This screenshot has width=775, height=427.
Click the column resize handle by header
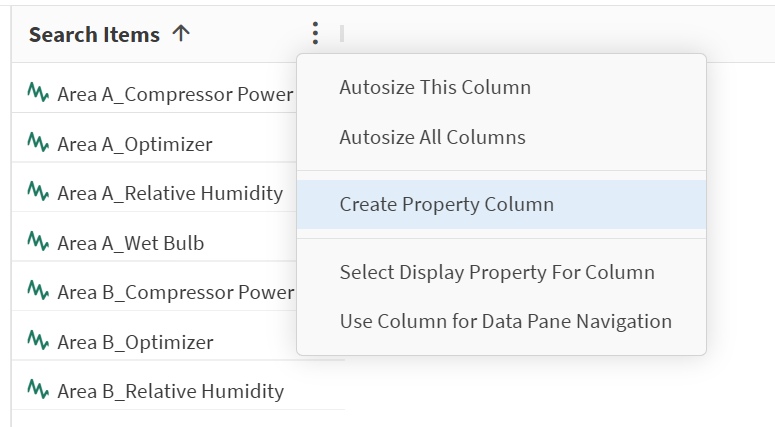coord(342,34)
